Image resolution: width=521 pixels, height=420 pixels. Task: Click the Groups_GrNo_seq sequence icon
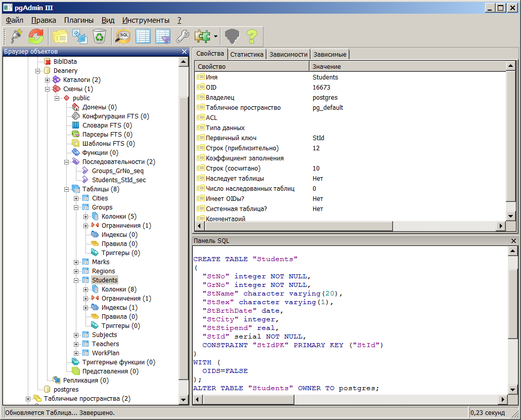(85, 171)
